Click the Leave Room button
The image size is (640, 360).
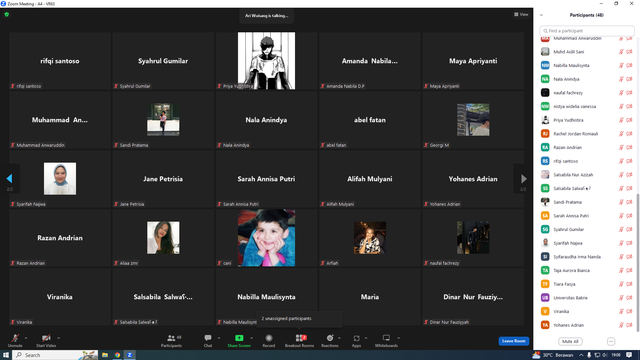pyautogui.click(x=513, y=341)
